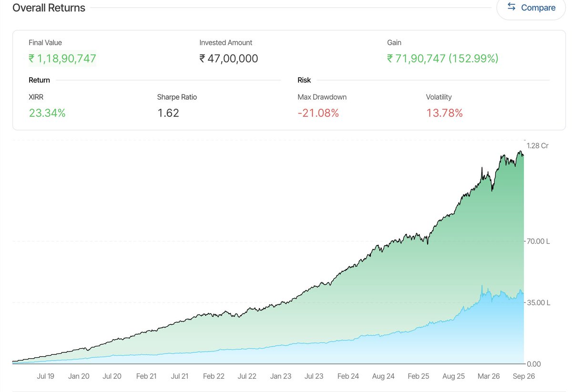Screen dimensions: 572x392
Task: Click the XIRR value 23.34%
Action: (x=47, y=113)
